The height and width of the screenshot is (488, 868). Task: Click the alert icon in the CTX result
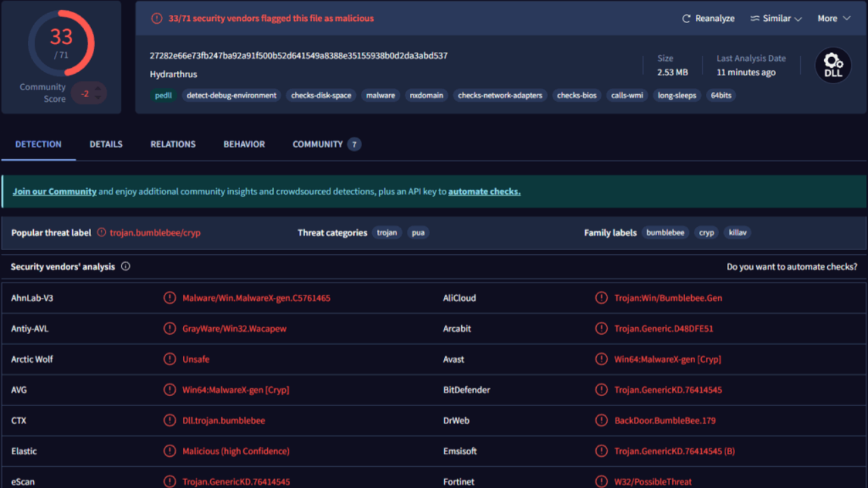pos(170,420)
